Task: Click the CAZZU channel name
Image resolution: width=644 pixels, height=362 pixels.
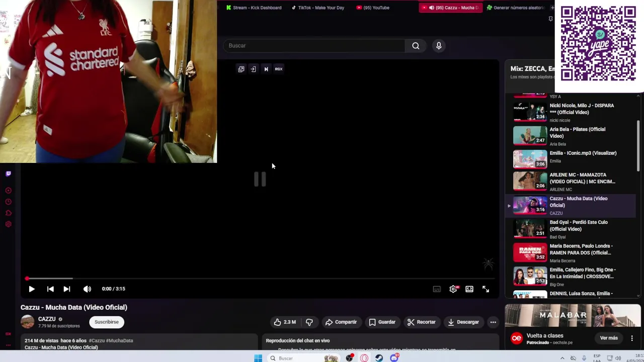Action: click(47, 319)
